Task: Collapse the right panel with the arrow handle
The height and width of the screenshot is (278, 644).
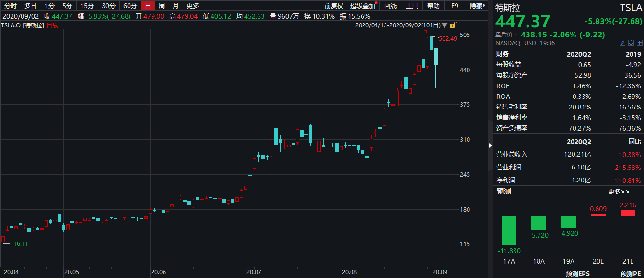Action: [x=490, y=145]
